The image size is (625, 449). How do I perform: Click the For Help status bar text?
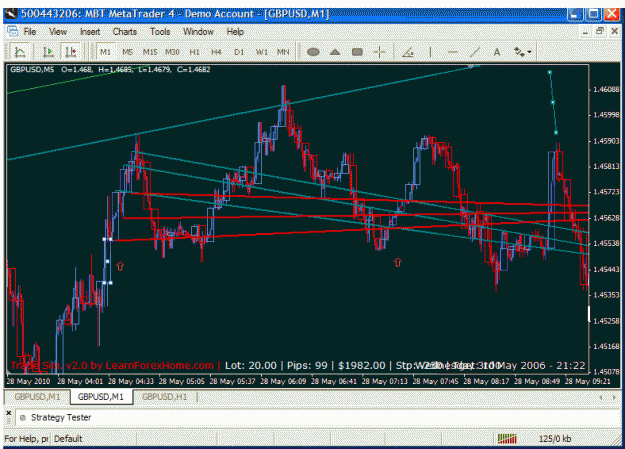[26, 439]
